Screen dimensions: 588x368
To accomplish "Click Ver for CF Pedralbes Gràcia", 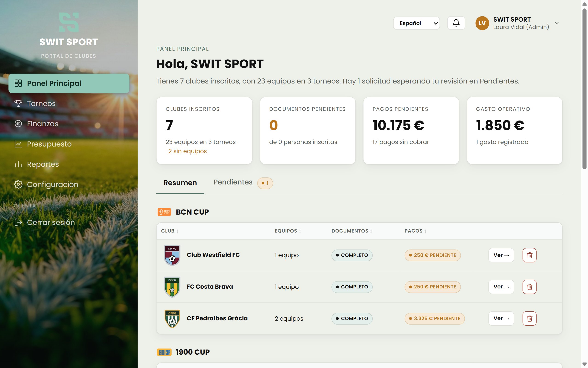I will [501, 318].
